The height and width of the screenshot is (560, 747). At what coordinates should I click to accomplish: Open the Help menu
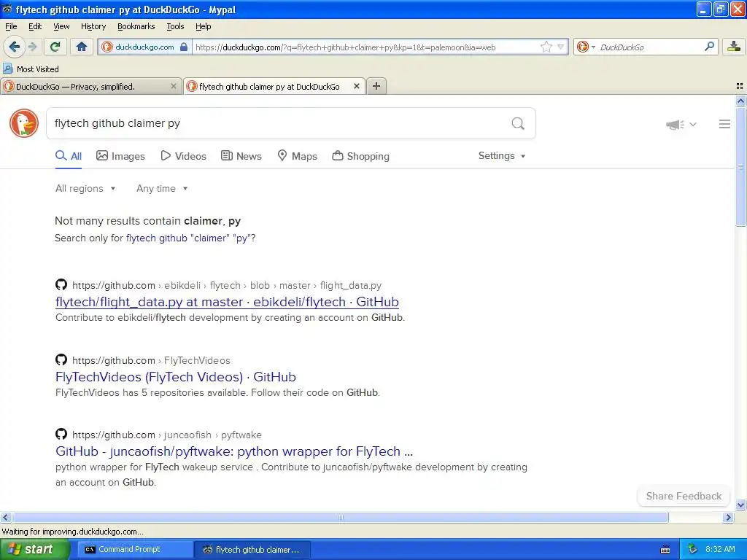point(204,26)
